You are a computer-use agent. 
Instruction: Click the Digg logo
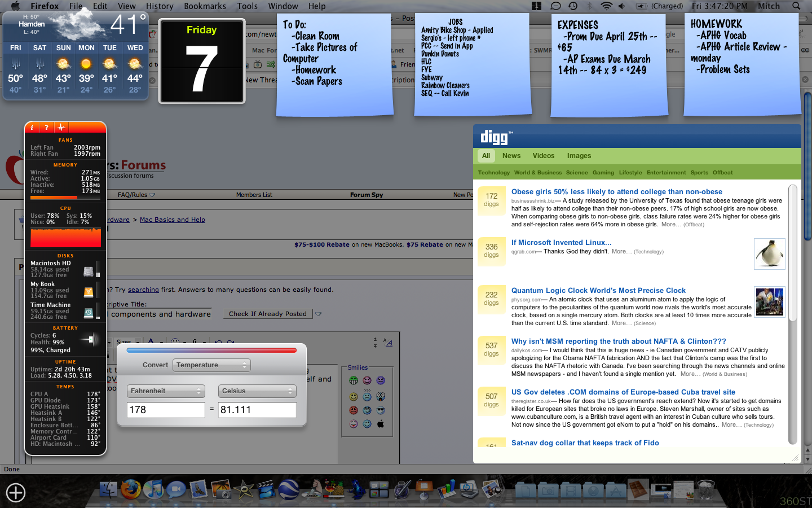[497, 137]
